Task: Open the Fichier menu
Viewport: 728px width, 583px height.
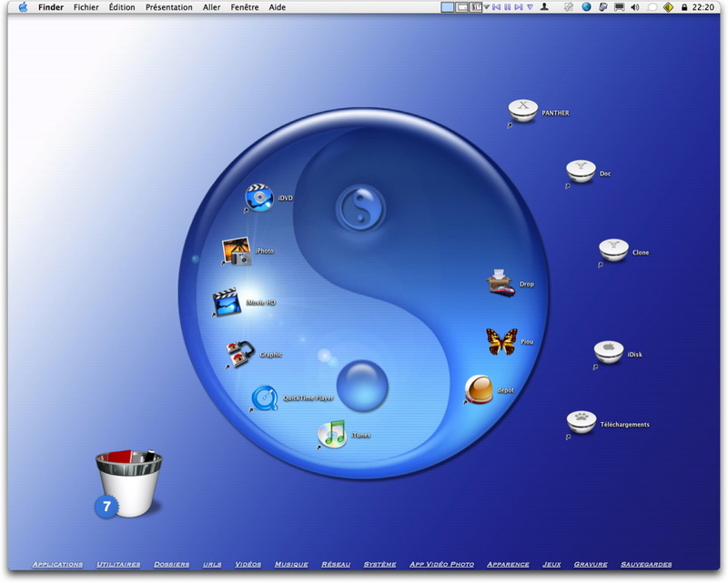Action: (86, 7)
